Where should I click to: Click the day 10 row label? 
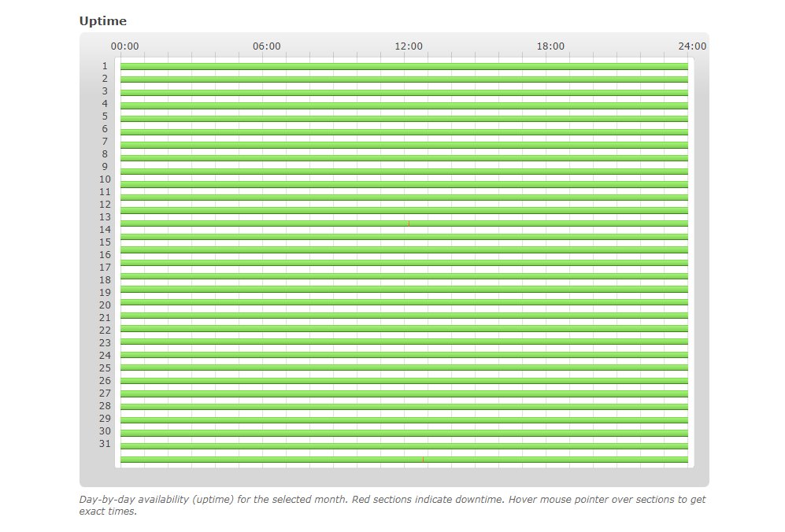[105, 179]
